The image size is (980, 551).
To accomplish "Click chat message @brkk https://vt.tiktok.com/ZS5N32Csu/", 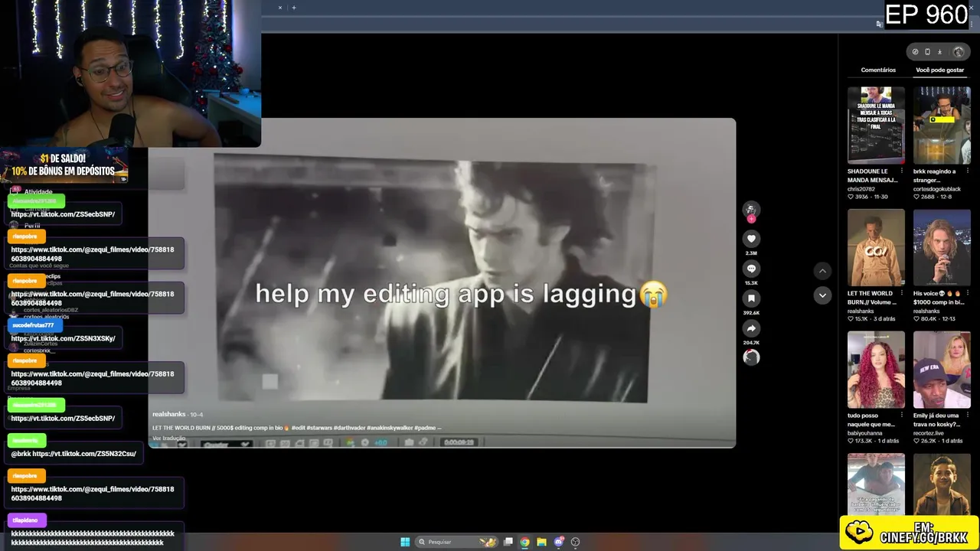I will pyautogui.click(x=73, y=454).
